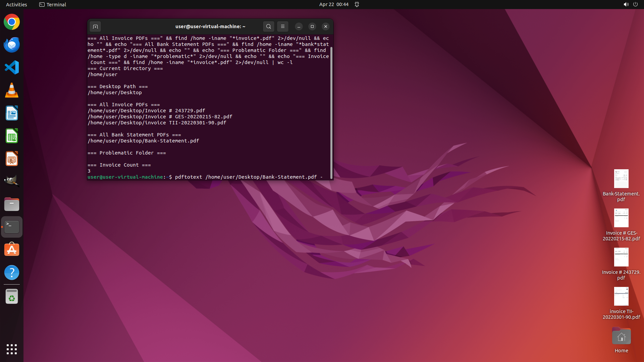Screen dimensions: 644x362
Task: Select the Bank-Statement.pdf desktop file
Action: (x=621, y=179)
